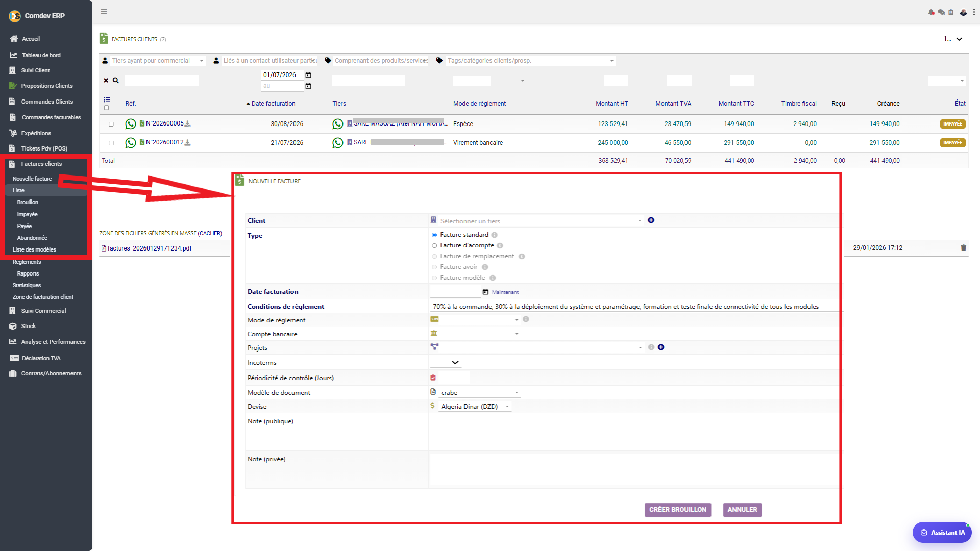Click the search magnifier icon in filters
Viewport: 980px width, 551px height.
click(x=116, y=81)
